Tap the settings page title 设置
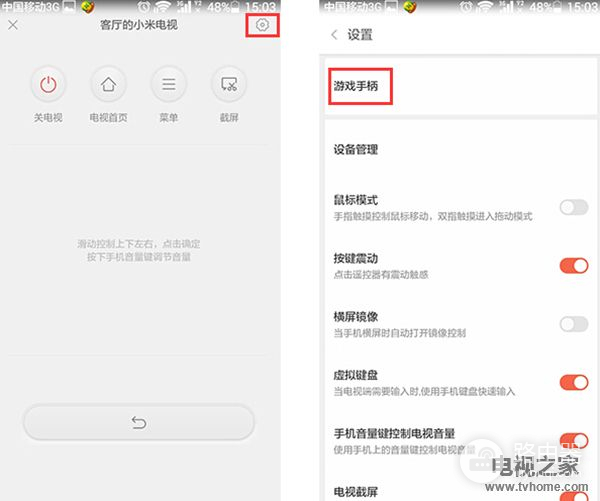The width and height of the screenshot is (600, 501). click(360, 35)
